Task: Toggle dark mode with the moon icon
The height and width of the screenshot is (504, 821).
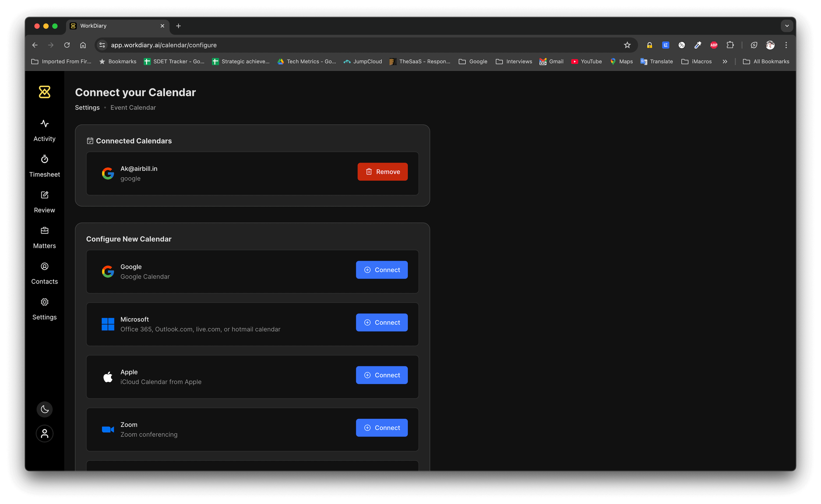Action: pos(44,409)
